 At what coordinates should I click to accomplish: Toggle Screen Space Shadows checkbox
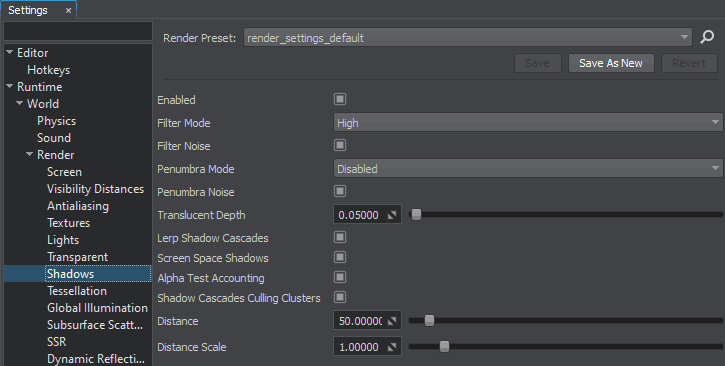pyautogui.click(x=340, y=257)
